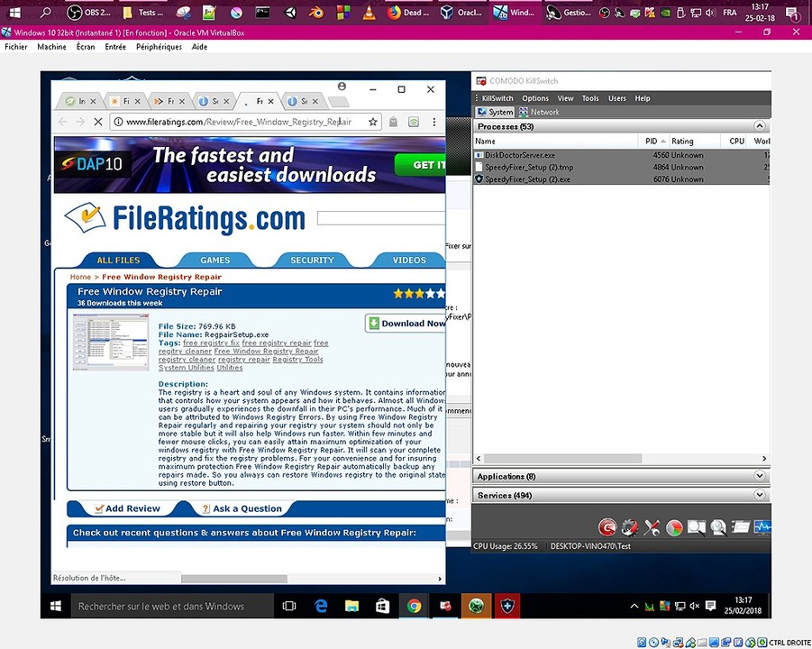
Task: Click the monitor graph icon in KillSwitch toolbar
Action: pyautogui.click(x=762, y=527)
